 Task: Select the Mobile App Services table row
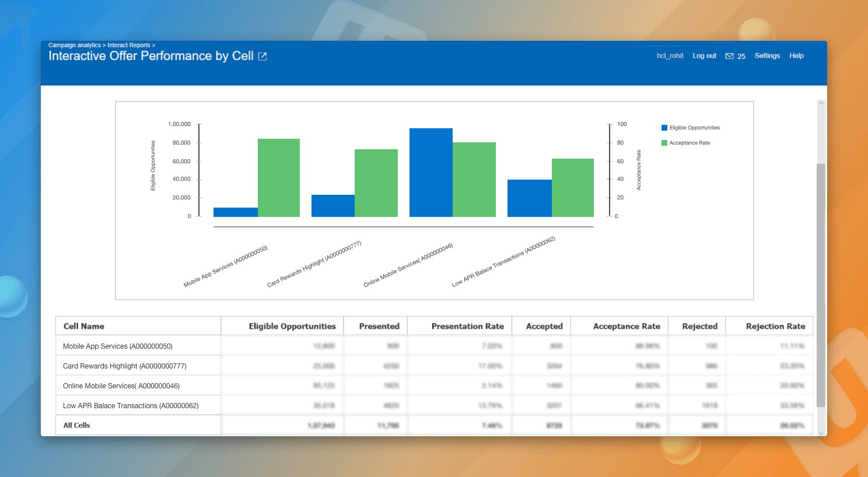click(x=138, y=346)
